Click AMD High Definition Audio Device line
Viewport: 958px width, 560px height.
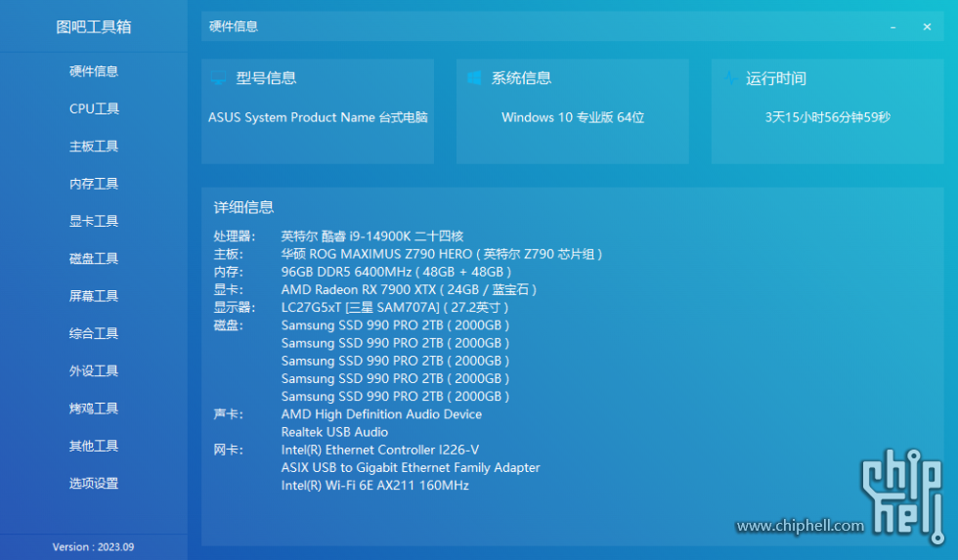pos(381,414)
